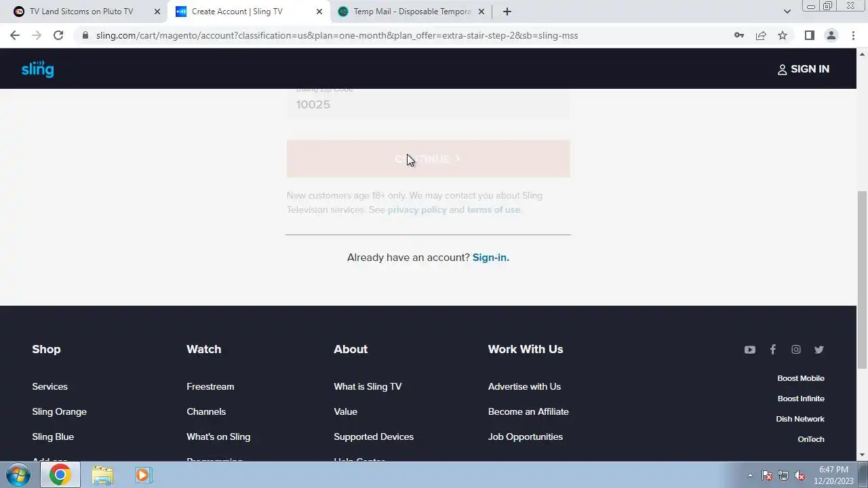This screenshot has height=488, width=868.
Task: Open Sling Orange footer link
Action: tap(59, 411)
